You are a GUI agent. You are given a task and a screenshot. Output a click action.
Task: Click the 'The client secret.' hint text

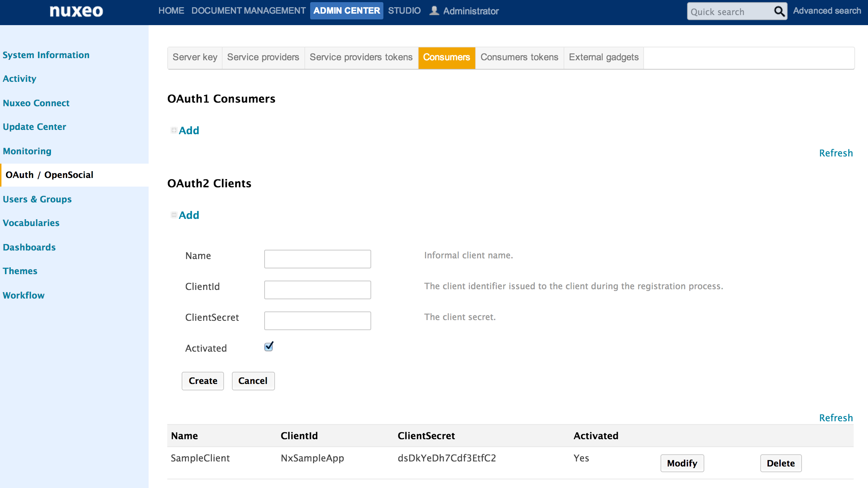coord(460,317)
